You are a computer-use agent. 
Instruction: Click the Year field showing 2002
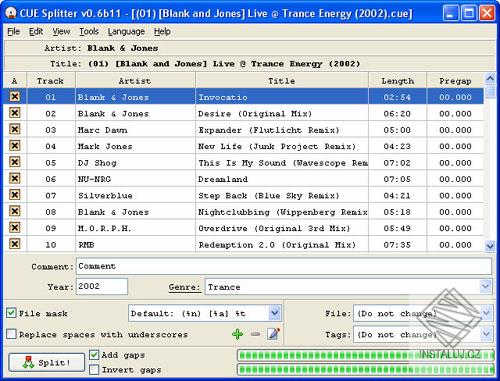click(102, 286)
